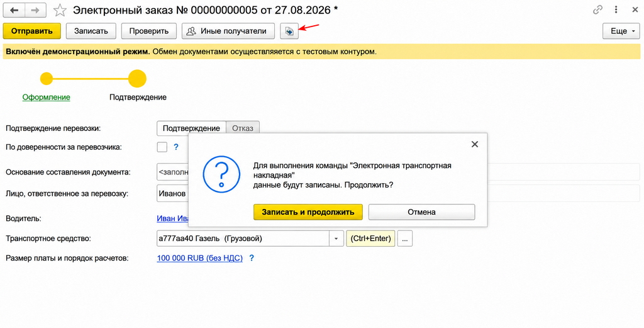The width and height of the screenshot is (644, 328).
Task: Add document to favorites with star
Action: pyautogui.click(x=60, y=10)
